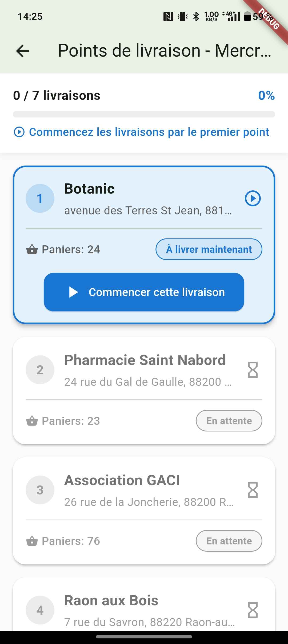Select step number 2 circle
This screenshot has height=644, width=288.
tap(40, 370)
